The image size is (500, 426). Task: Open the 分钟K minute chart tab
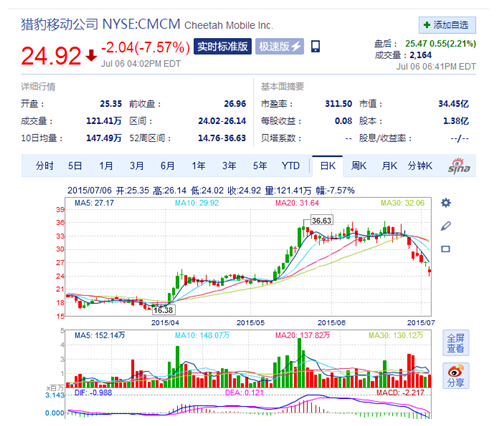[x=420, y=166]
